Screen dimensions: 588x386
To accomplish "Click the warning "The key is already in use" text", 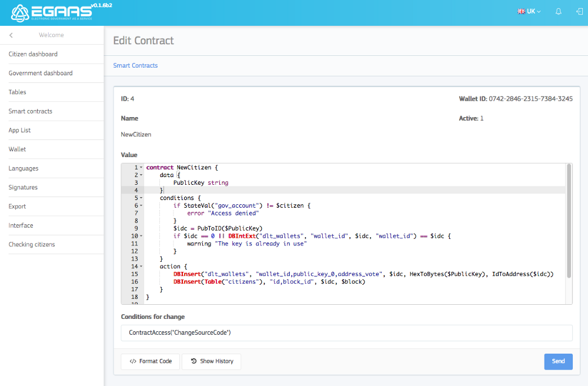I will click(x=247, y=244).
